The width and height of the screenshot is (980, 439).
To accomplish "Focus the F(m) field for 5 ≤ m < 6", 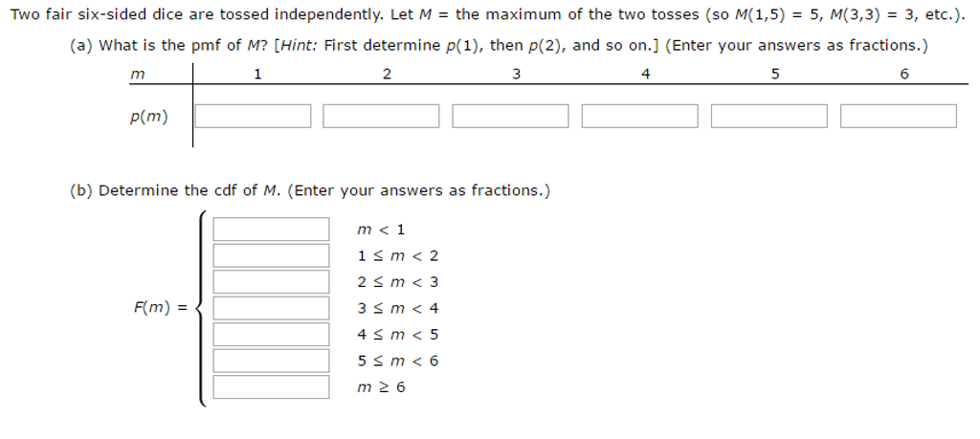I will pos(271,361).
